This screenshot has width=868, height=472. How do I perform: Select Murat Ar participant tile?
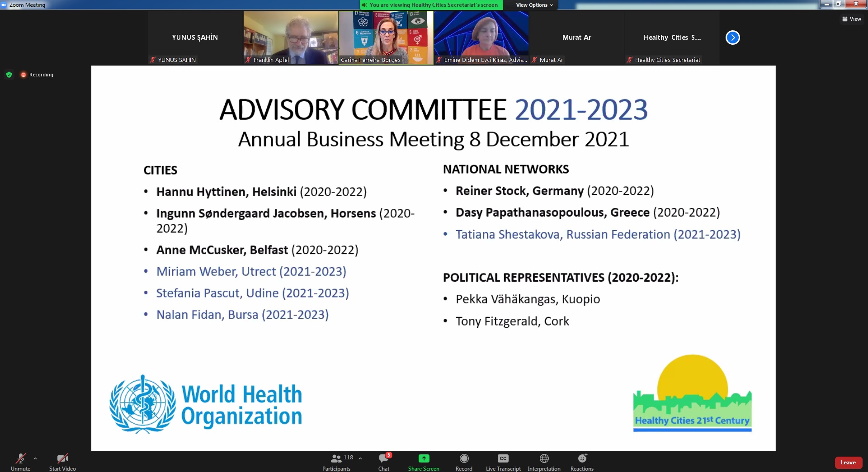point(576,38)
